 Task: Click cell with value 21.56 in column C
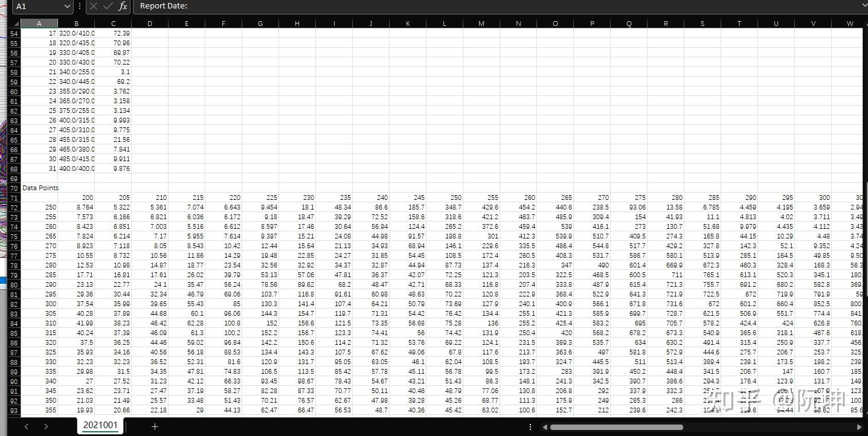coord(113,139)
